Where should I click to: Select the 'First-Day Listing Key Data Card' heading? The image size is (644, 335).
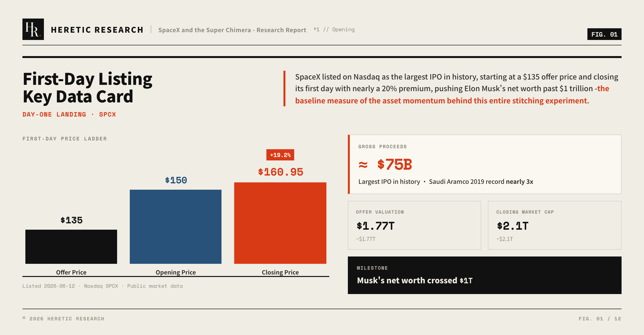(88, 88)
